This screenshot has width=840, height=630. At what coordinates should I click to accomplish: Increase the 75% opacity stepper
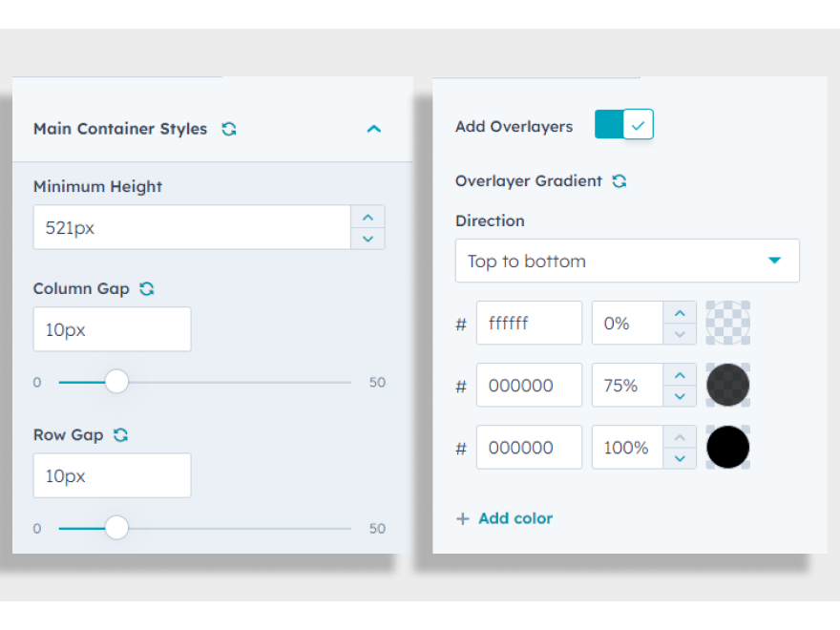[x=679, y=375]
